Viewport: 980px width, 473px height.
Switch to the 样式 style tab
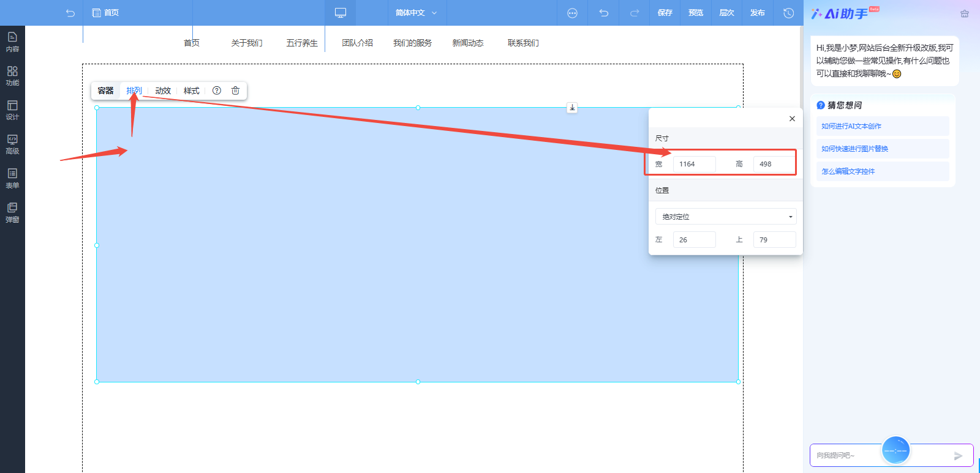pyautogui.click(x=192, y=91)
